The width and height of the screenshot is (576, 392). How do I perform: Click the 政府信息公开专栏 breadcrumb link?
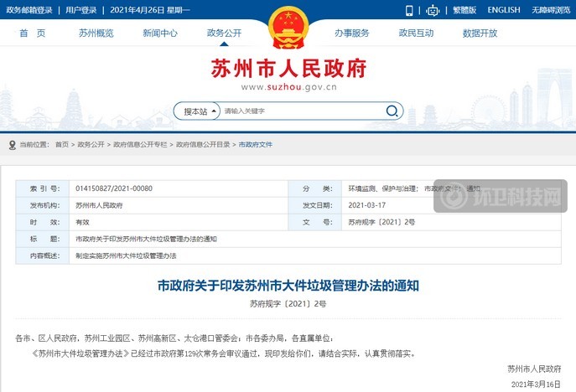140,145
